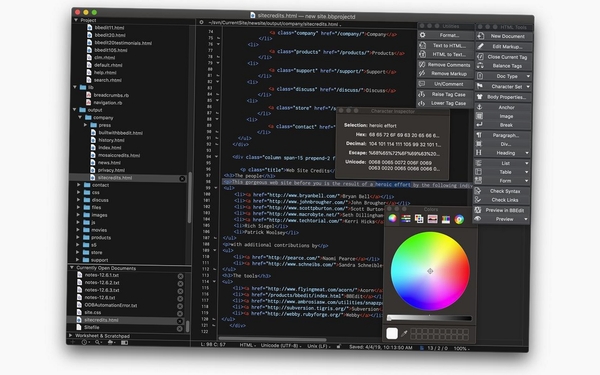This screenshot has width=600, height=375.
Task: Click the Anchor icon in HTML Tools
Action: click(x=479, y=107)
